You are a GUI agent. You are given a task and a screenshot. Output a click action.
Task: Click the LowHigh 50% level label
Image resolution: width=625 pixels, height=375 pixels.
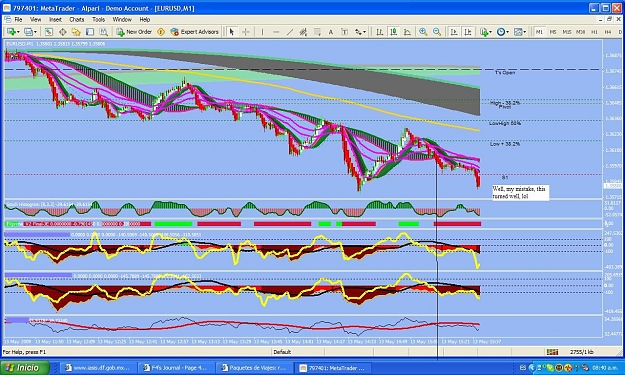[x=505, y=124]
